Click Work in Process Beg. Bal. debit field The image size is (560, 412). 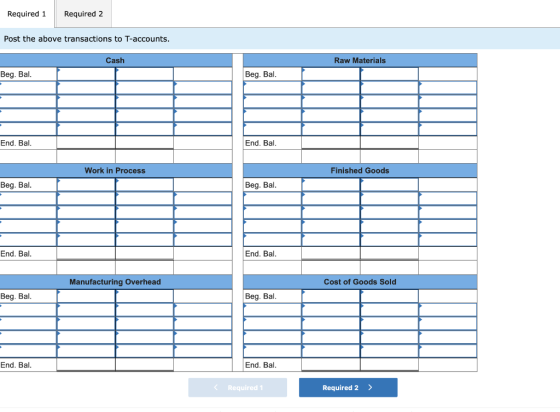[86, 185]
